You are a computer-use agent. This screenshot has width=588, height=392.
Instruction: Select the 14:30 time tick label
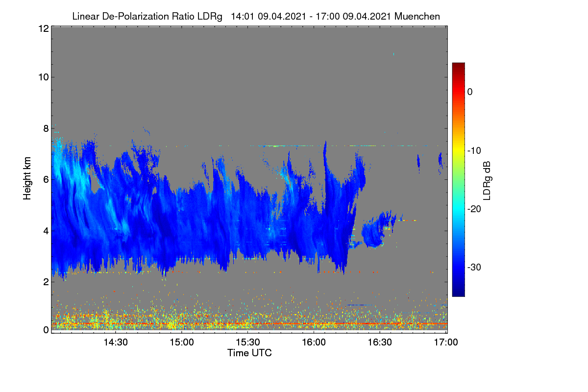pos(116,342)
